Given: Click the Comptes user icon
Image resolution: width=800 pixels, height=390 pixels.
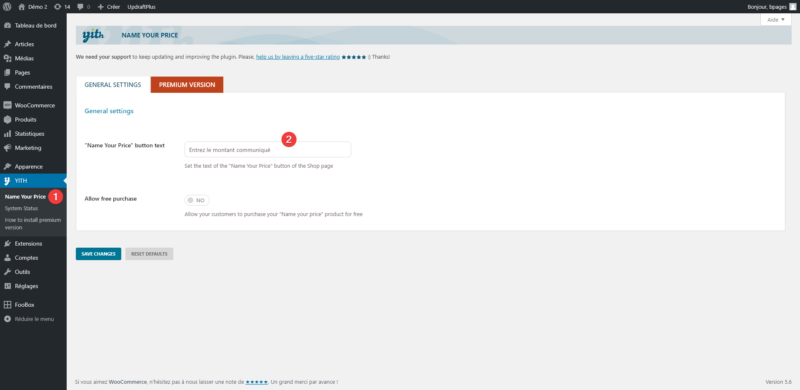Looking at the screenshot, I should [x=7, y=258].
